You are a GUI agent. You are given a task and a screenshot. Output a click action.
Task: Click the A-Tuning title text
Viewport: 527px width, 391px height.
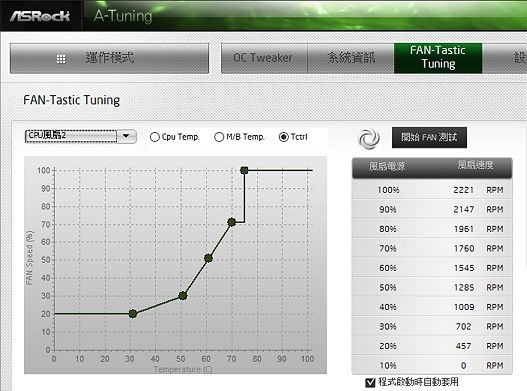pyautogui.click(x=123, y=16)
